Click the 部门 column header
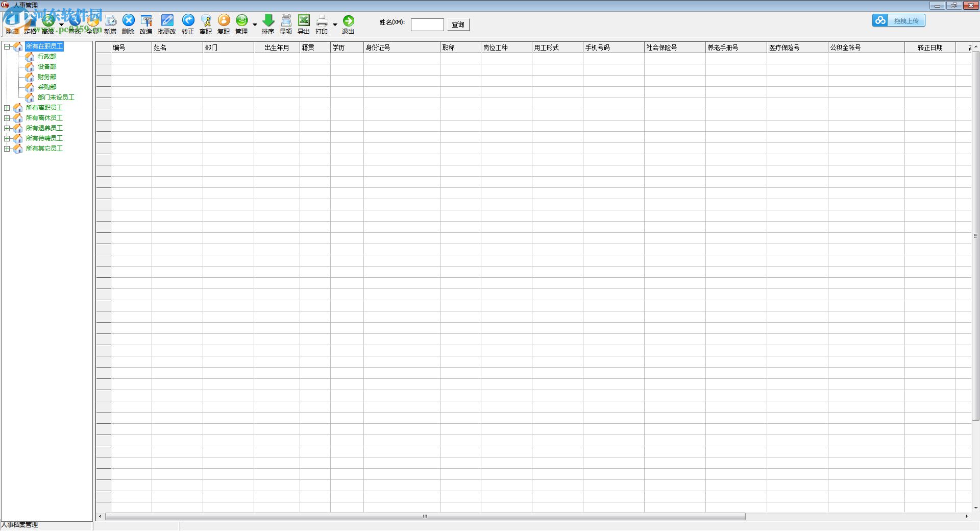Image resolution: width=980 pixels, height=531 pixels. click(228, 47)
